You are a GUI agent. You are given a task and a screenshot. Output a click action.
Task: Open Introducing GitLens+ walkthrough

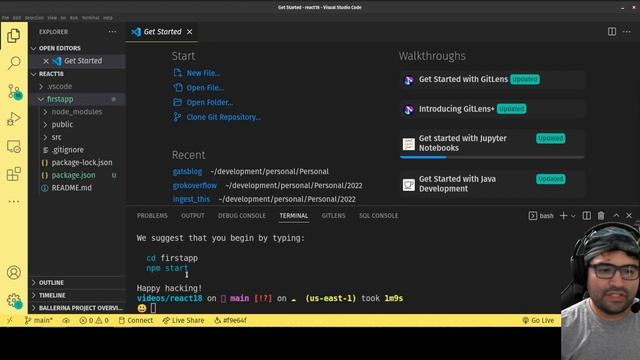point(492,109)
